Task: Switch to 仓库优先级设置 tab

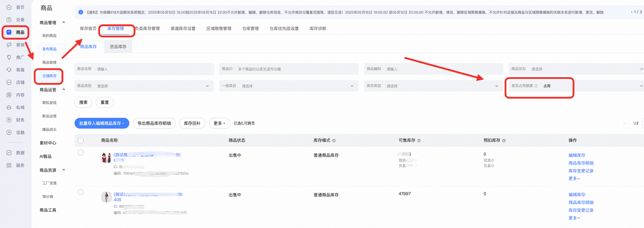Action: [x=284, y=28]
